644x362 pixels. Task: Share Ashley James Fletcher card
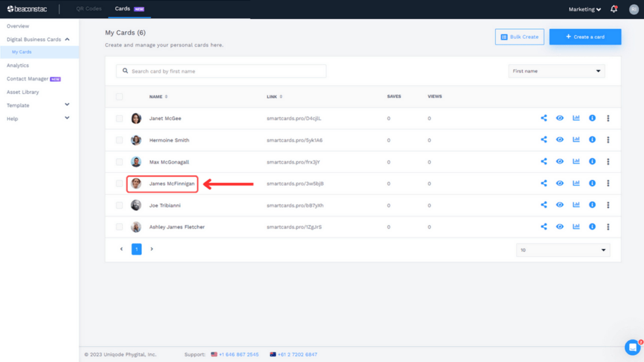click(x=544, y=227)
